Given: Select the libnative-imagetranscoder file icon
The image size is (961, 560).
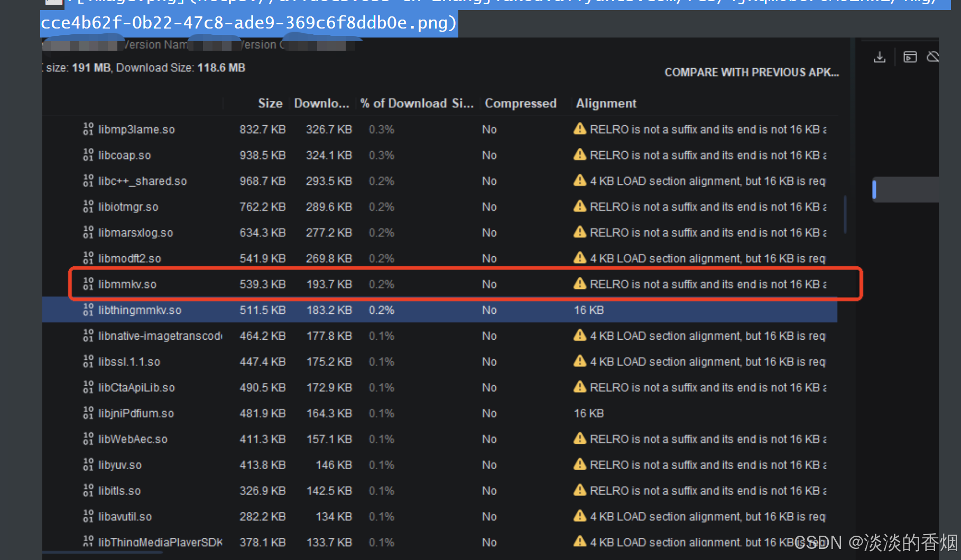Looking at the screenshot, I should 88,335.
